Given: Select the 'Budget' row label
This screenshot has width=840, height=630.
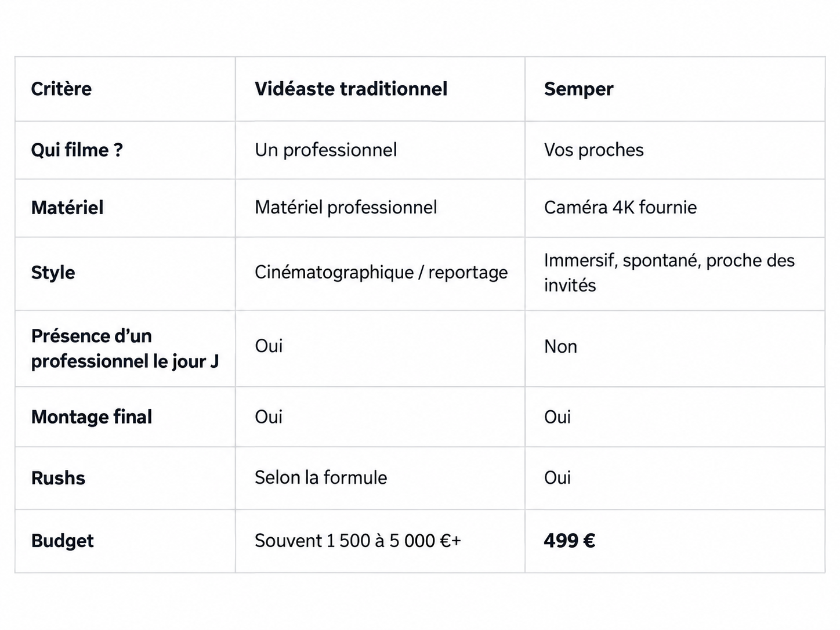Looking at the screenshot, I should click(x=62, y=541).
